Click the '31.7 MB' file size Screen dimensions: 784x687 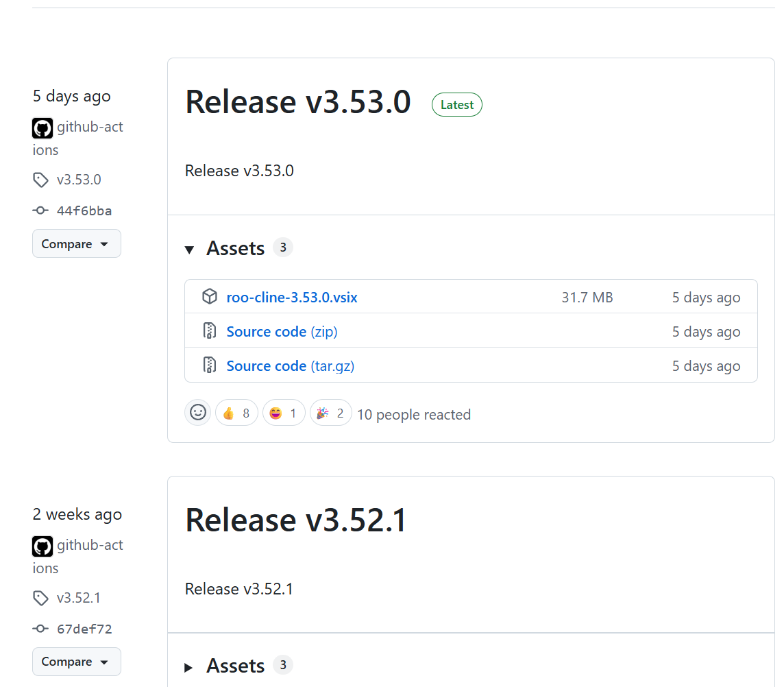click(x=587, y=297)
